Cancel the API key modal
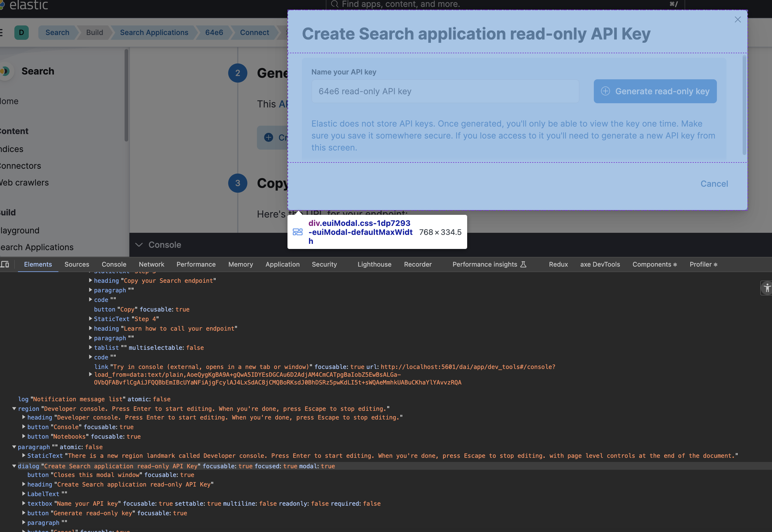The height and width of the screenshot is (532, 772). [x=714, y=184]
